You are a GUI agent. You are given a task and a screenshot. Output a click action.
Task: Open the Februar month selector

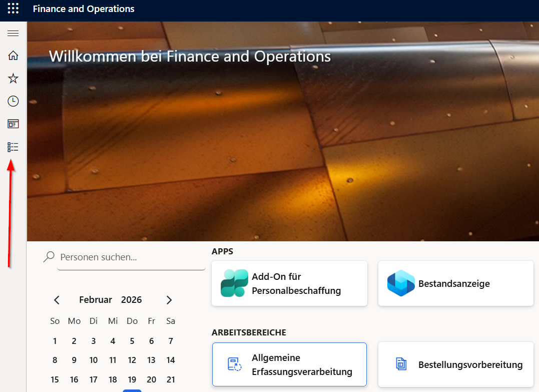click(96, 300)
